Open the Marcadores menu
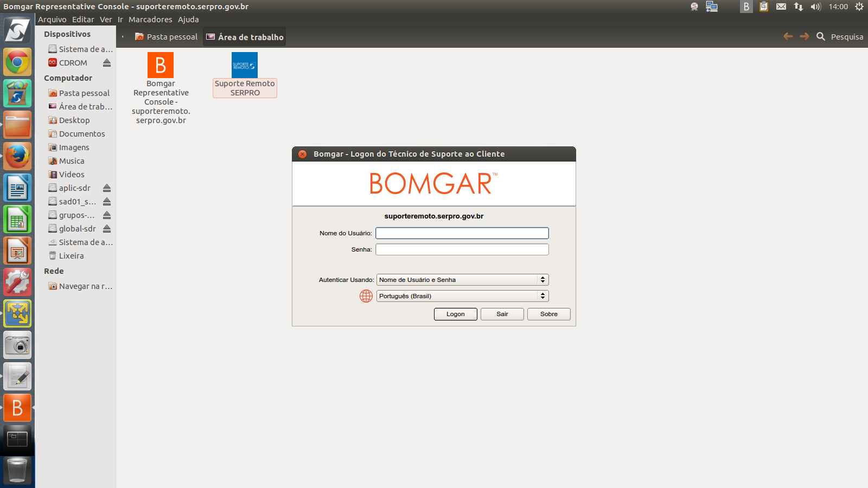Image resolution: width=868 pixels, height=488 pixels. pyautogui.click(x=150, y=20)
